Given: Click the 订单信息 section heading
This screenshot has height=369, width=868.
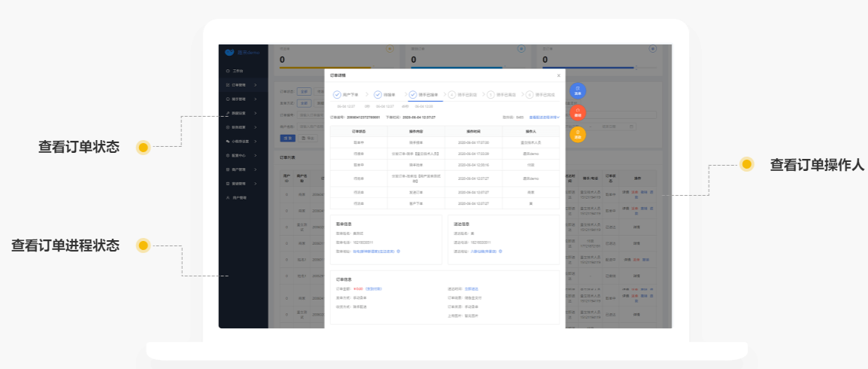Looking at the screenshot, I should coord(344,280).
